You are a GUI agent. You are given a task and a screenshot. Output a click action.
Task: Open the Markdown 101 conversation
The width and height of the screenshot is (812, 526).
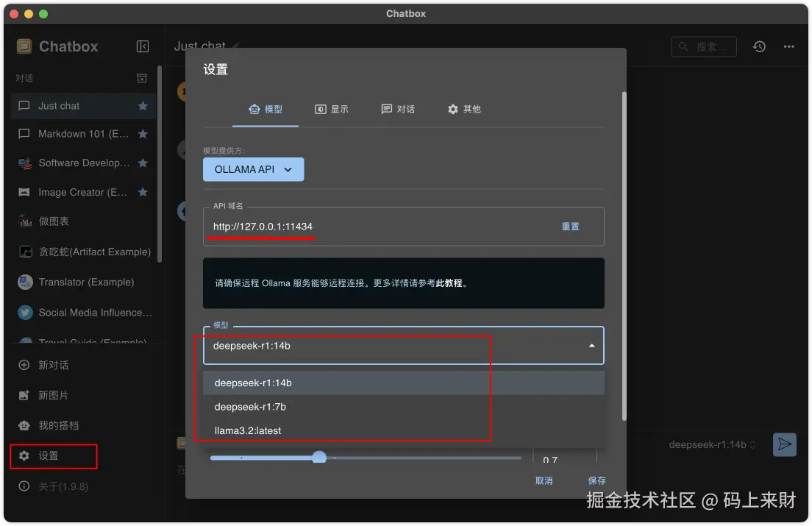click(x=83, y=134)
